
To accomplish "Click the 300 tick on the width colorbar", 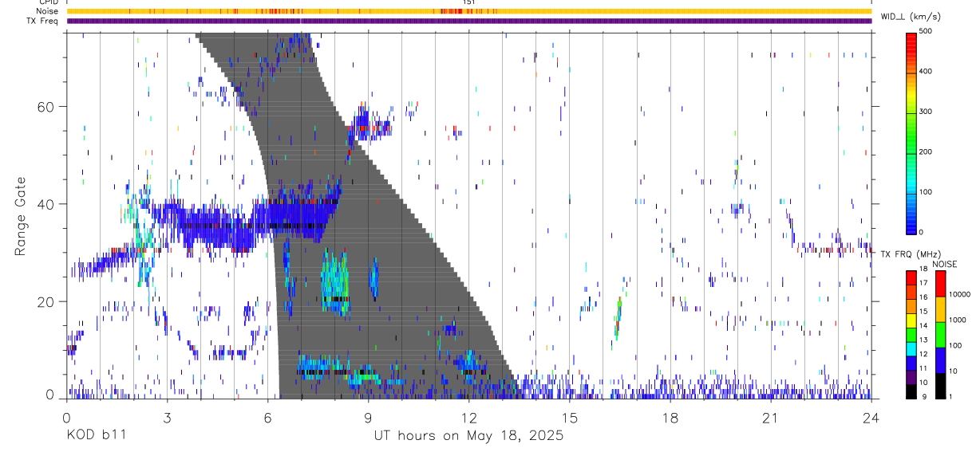I will click(927, 112).
